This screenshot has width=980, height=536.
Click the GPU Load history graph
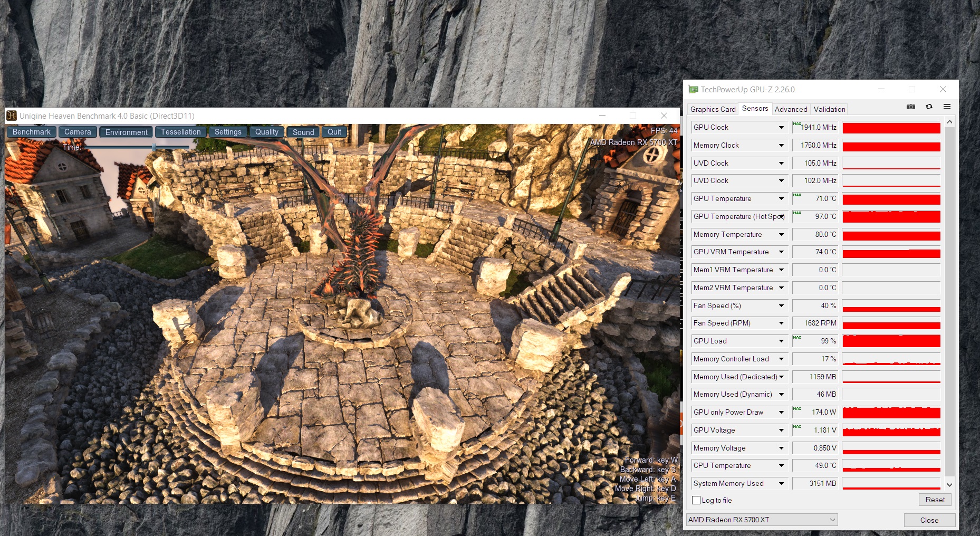click(891, 341)
